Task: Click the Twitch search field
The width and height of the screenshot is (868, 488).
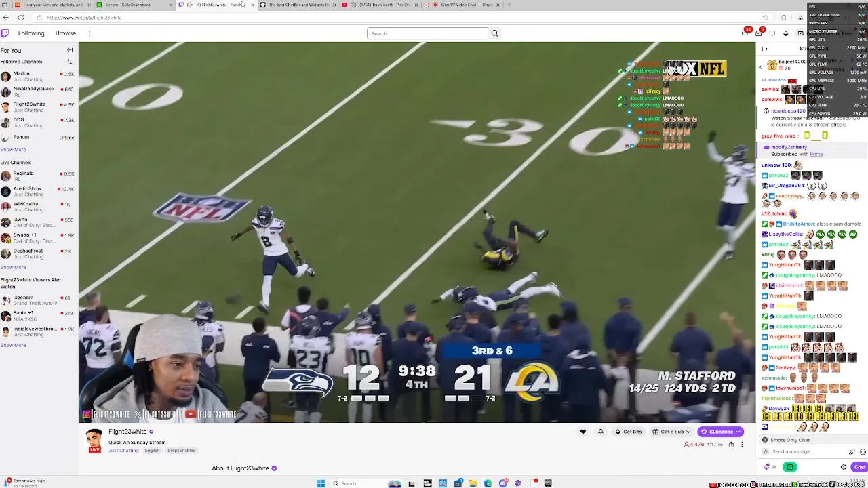Action: pos(427,33)
